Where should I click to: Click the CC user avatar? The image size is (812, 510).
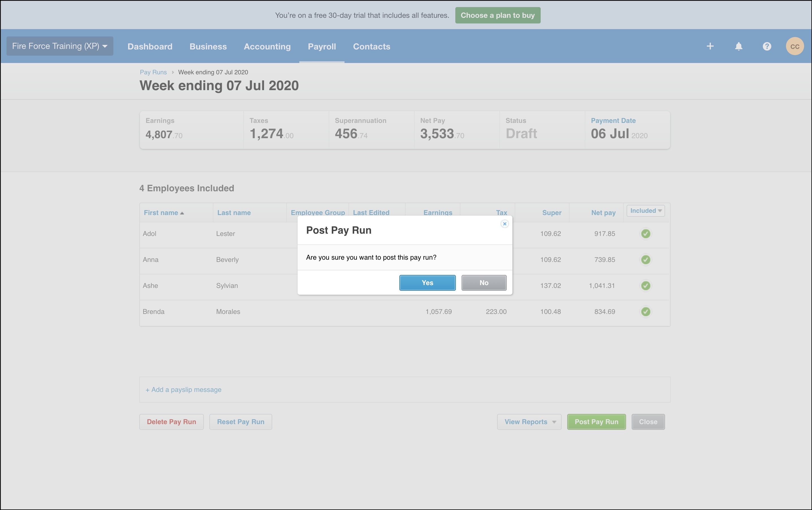click(x=794, y=46)
